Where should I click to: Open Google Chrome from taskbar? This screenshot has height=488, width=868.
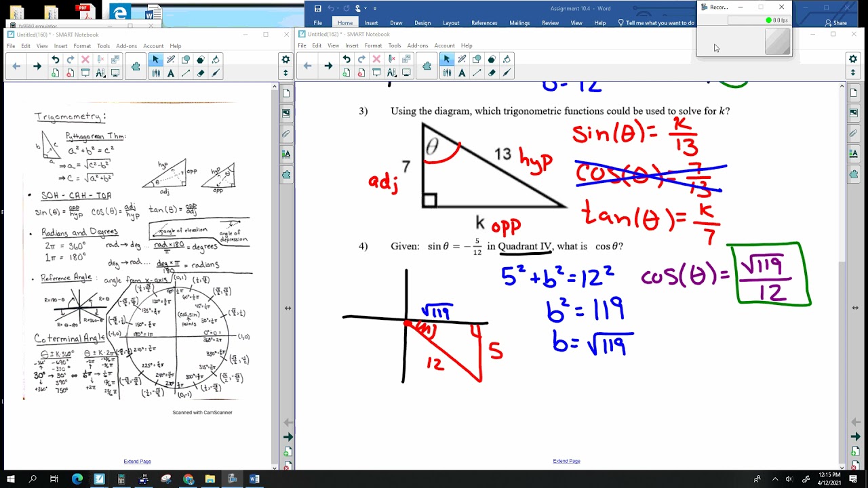point(188,479)
